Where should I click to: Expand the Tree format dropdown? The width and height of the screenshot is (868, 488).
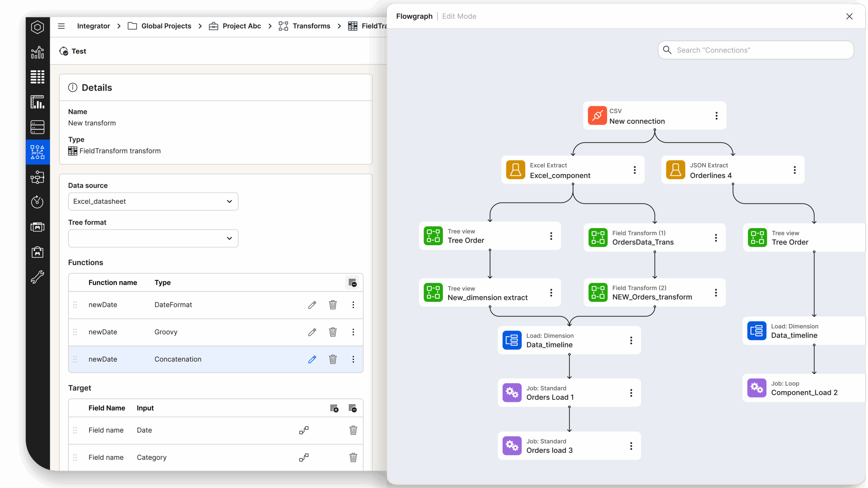[153, 238]
